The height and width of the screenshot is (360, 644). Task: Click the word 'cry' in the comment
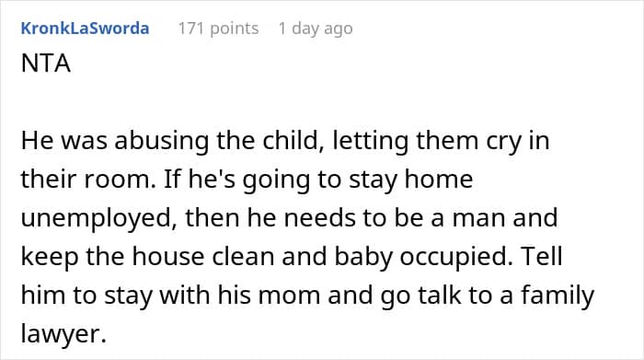[x=504, y=141]
